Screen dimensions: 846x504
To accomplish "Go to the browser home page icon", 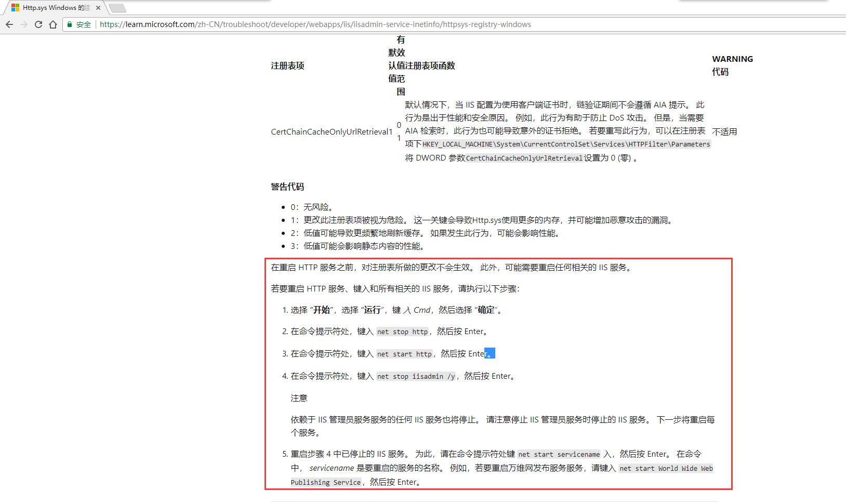I will [53, 24].
